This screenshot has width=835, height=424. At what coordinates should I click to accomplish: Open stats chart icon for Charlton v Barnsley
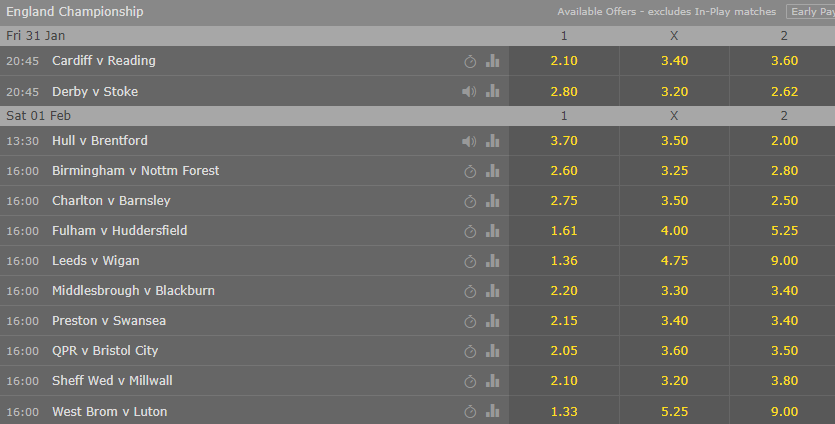493,201
